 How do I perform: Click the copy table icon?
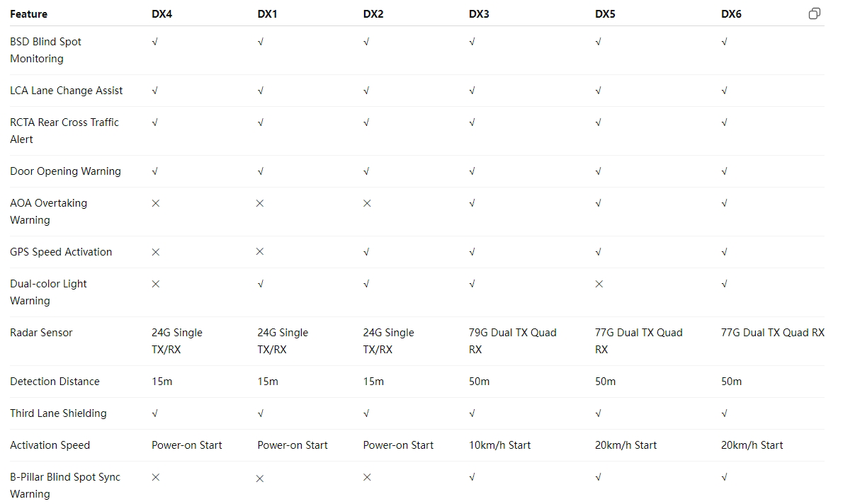(x=815, y=13)
